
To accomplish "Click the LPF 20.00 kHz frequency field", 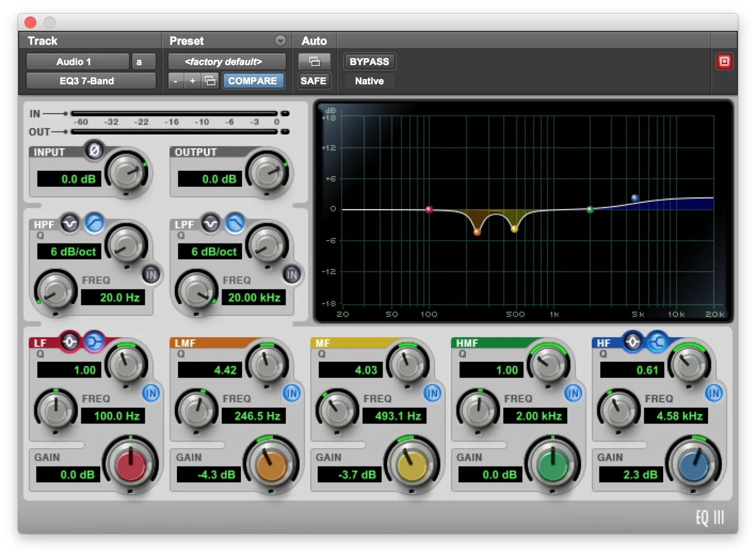I will click(253, 298).
